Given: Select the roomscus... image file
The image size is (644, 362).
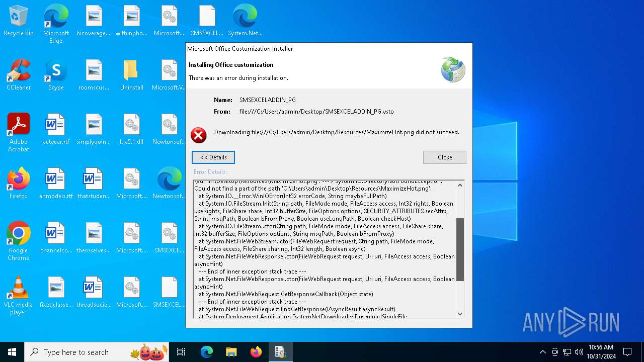Looking at the screenshot, I should 94,75.
